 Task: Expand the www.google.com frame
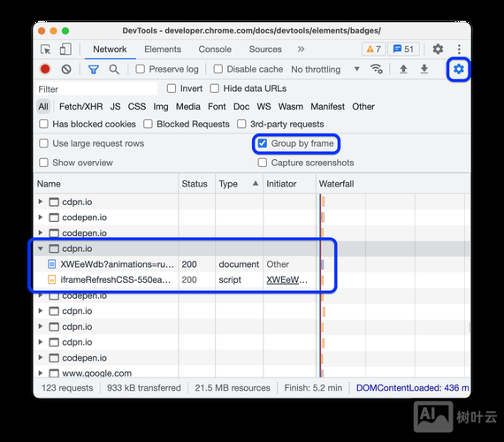(41, 373)
